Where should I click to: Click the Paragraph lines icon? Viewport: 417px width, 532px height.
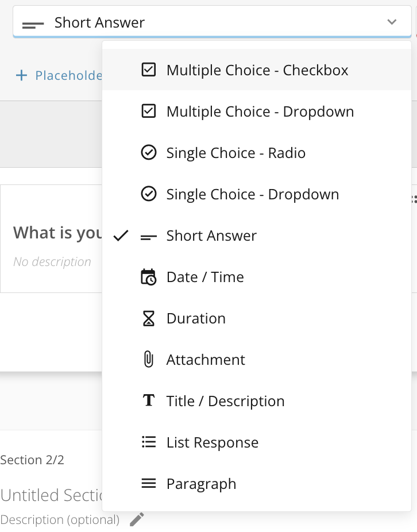click(x=149, y=484)
